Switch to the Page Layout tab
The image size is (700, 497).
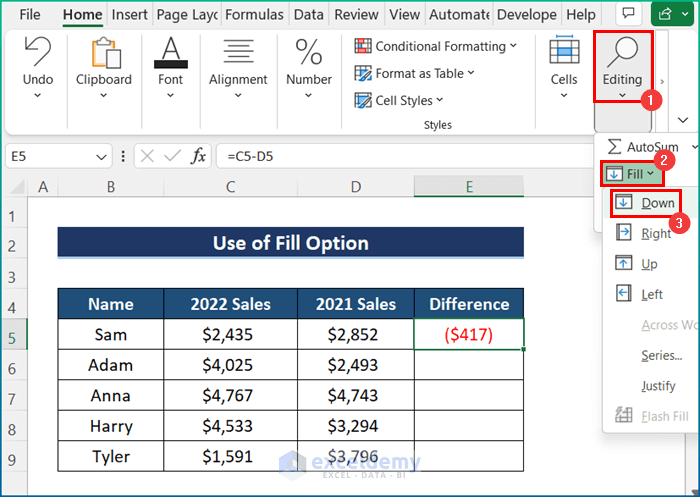tap(188, 15)
